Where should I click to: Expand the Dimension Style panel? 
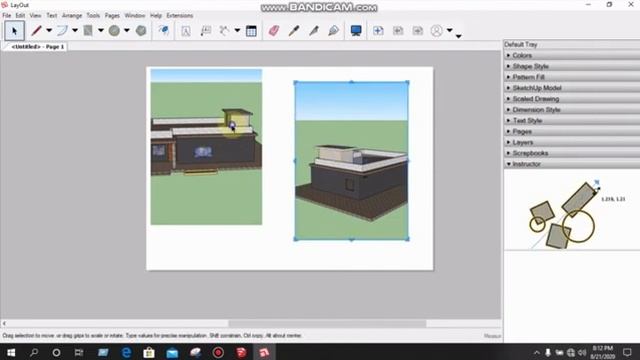pos(571,109)
